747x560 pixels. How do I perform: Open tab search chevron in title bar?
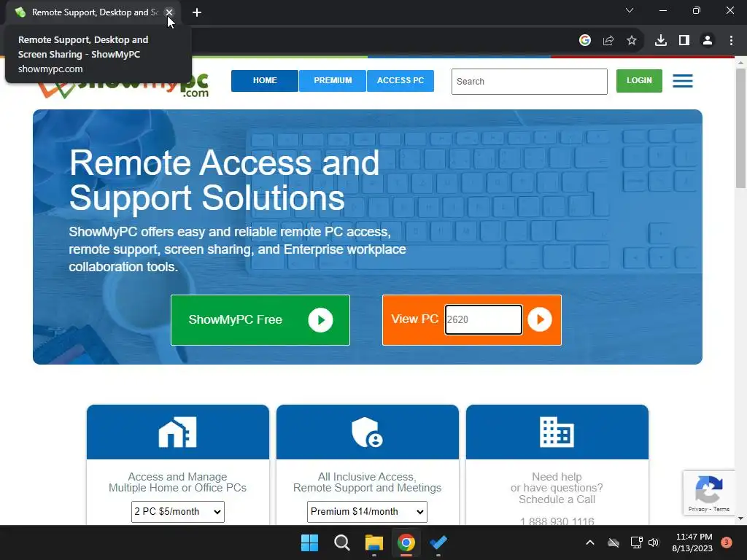(x=630, y=10)
